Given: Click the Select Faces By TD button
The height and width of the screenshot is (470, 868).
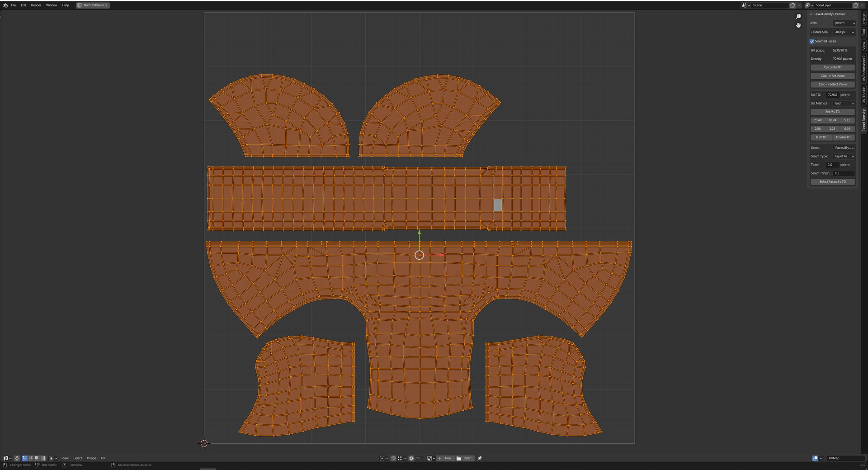Looking at the screenshot, I should (832, 182).
